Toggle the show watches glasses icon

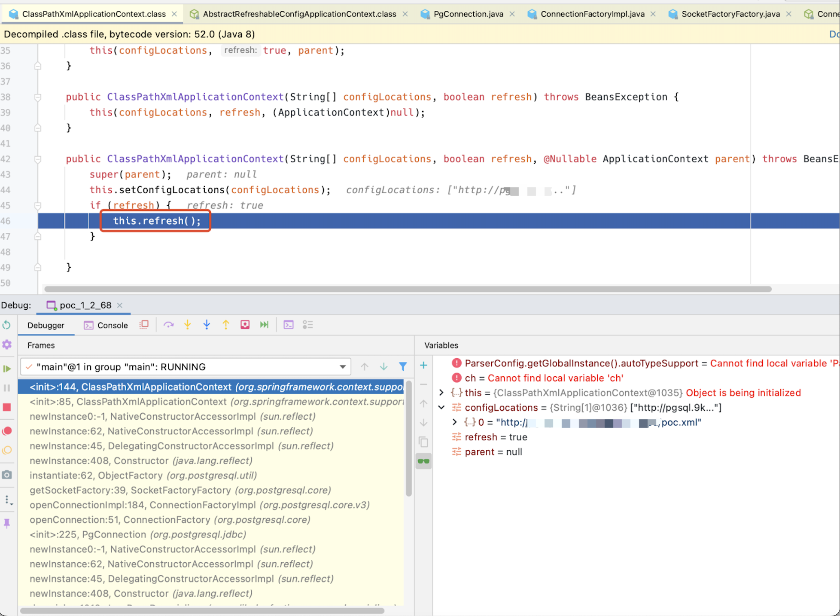click(x=423, y=461)
